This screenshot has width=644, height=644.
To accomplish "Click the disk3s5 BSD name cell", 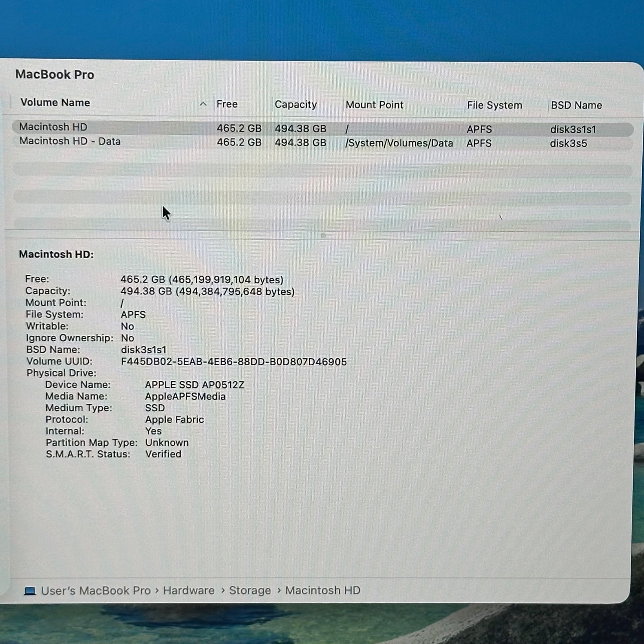I will pos(568,143).
